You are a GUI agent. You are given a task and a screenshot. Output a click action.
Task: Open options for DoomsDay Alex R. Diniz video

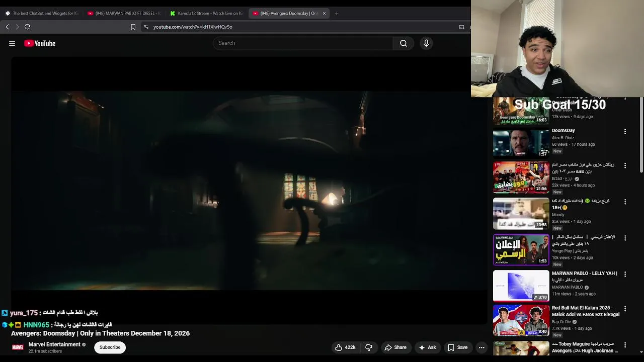[625, 131]
